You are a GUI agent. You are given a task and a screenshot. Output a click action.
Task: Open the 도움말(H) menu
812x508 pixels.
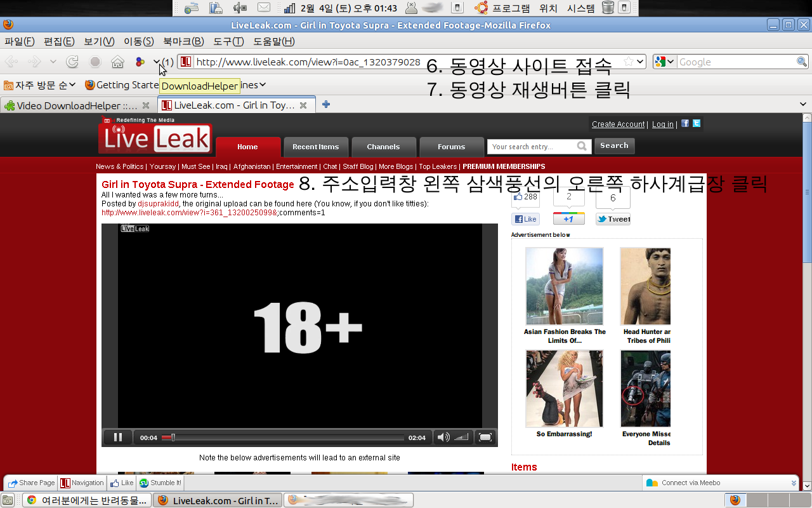point(274,41)
